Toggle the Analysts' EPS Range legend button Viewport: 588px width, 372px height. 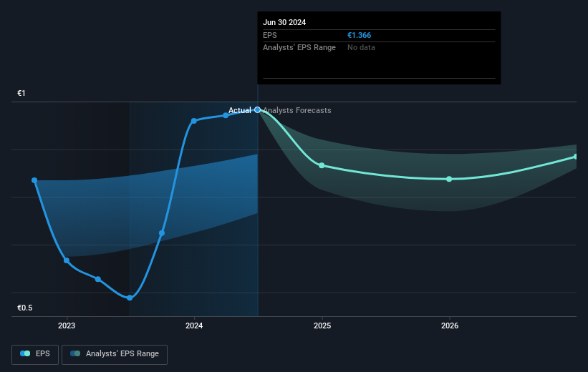pyautogui.click(x=115, y=354)
